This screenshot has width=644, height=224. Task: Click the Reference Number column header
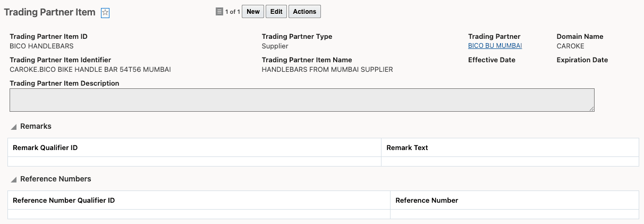(427, 200)
